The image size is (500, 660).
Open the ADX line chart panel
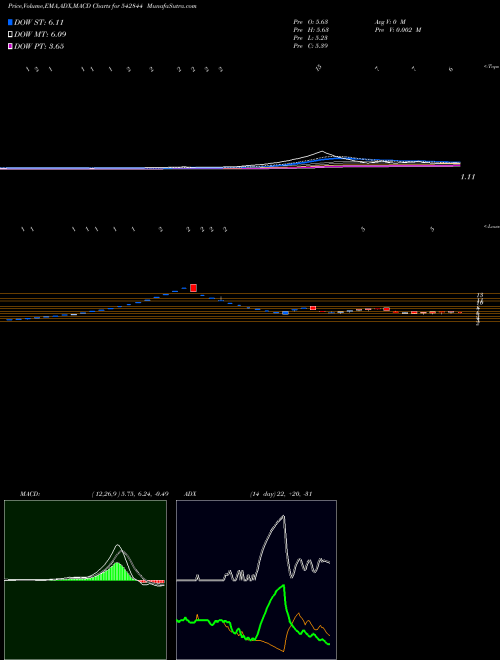[256, 580]
